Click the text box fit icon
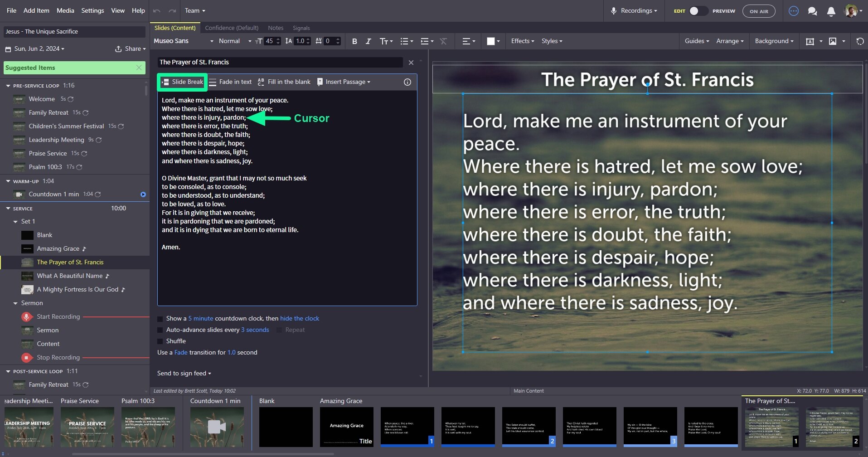Viewport: 868px width, 457px height. 810,41
